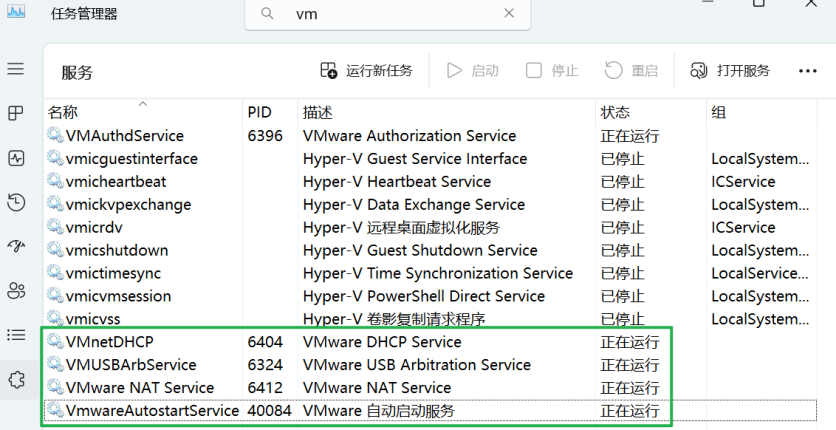The height and width of the screenshot is (430, 836).
Task: Click PID 6396 cell
Action: click(265, 135)
